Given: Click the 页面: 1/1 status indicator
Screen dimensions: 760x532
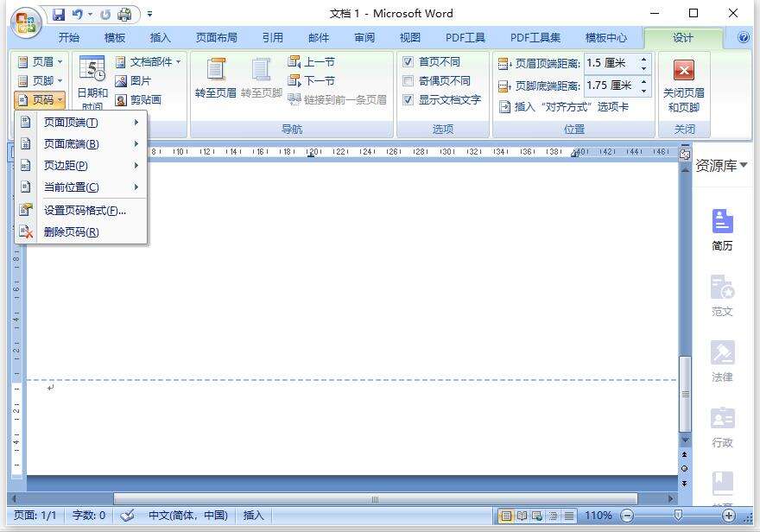Looking at the screenshot, I should [x=35, y=515].
